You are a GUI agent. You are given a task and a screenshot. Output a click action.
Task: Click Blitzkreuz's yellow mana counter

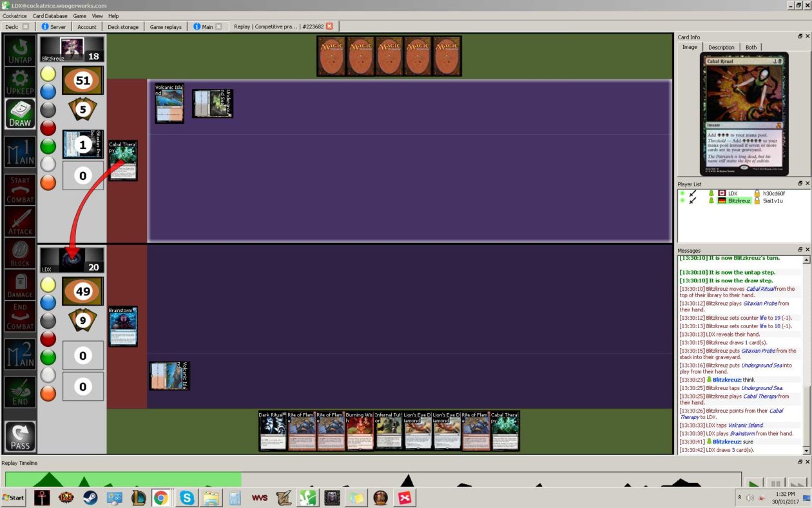(x=48, y=73)
